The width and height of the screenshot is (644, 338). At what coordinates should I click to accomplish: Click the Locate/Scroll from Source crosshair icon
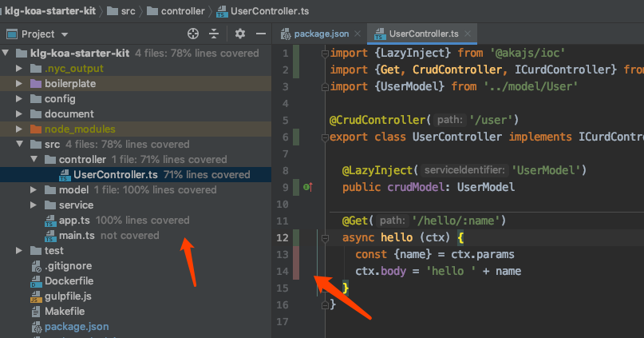coord(192,34)
